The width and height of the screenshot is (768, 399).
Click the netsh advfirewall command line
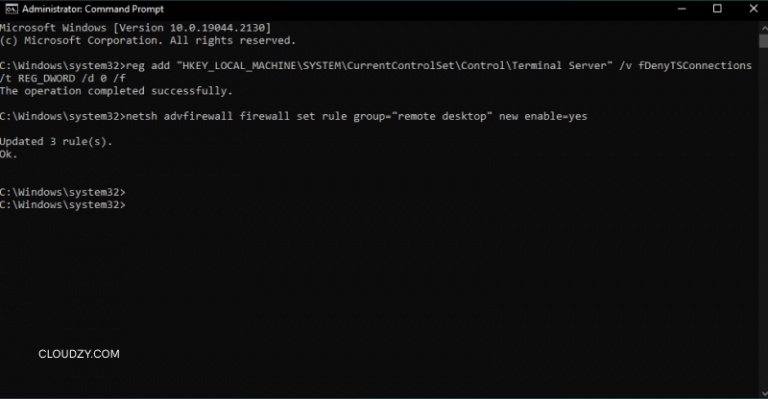click(293, 117)
